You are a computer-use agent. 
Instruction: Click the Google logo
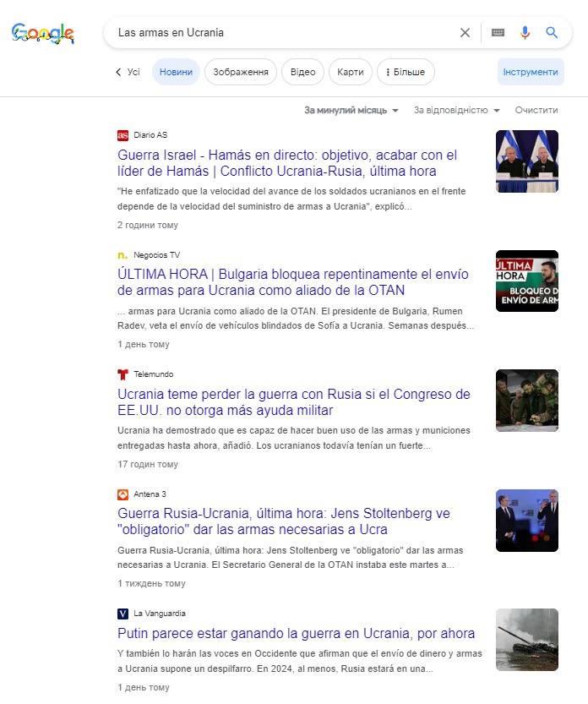click(43, 33)
